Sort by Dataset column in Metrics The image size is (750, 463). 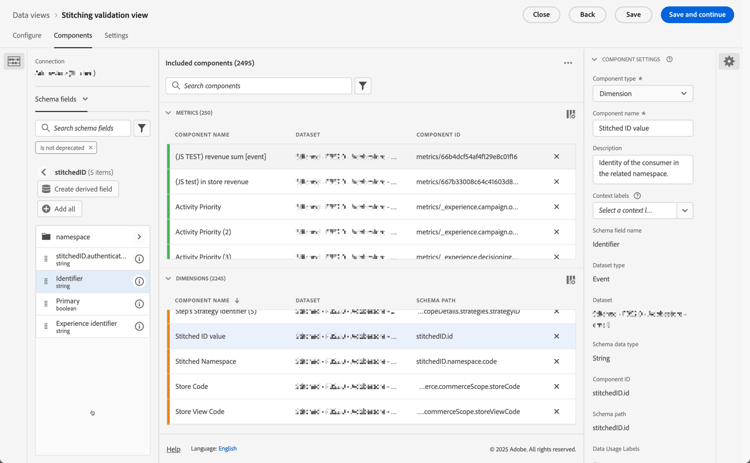point(308,135)
